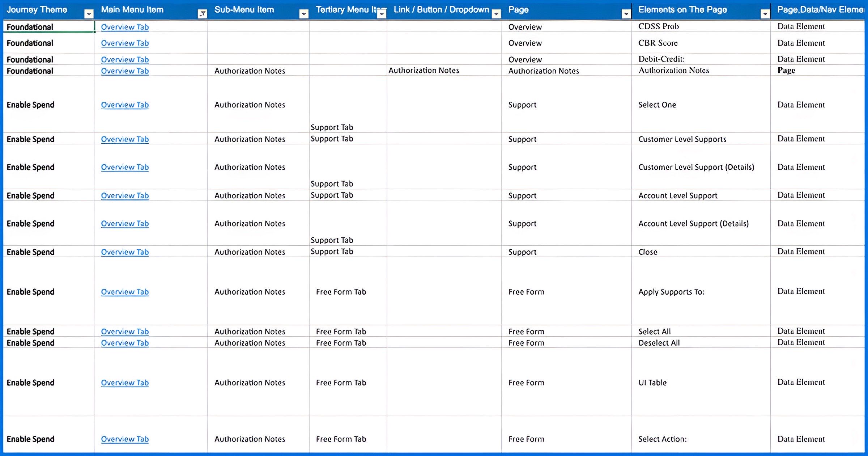Click the "UI Table" cell
Screen dimensions: 868x456
(x=701, y=383)
